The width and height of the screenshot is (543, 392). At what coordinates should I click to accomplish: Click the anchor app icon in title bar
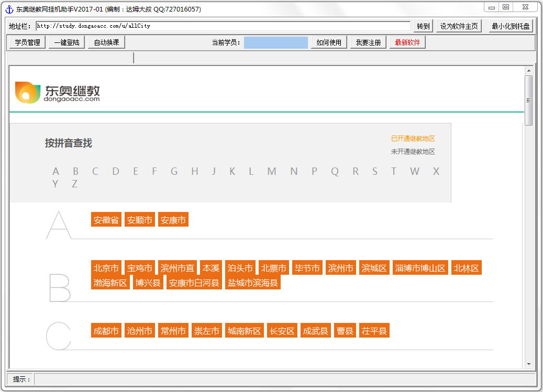[x=9, y=9]
